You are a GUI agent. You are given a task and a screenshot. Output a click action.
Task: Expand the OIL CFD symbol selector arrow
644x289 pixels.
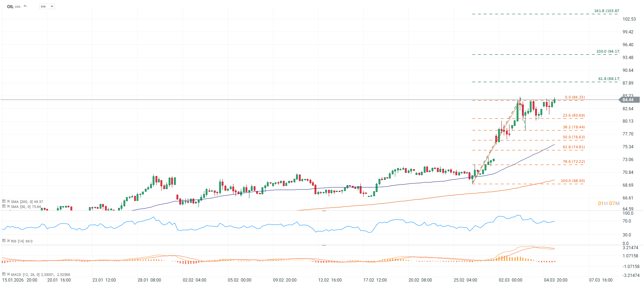pos(25,6)
